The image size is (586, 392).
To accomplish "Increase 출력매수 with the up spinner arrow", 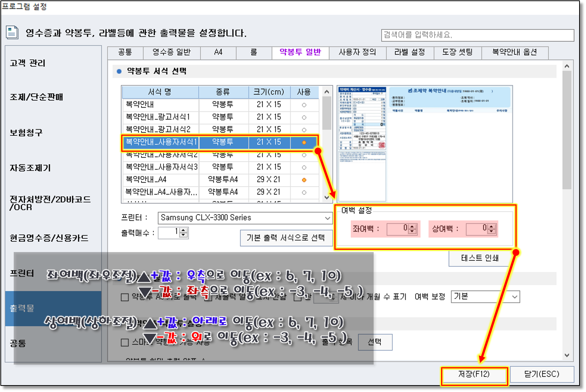I will (184, 230).
